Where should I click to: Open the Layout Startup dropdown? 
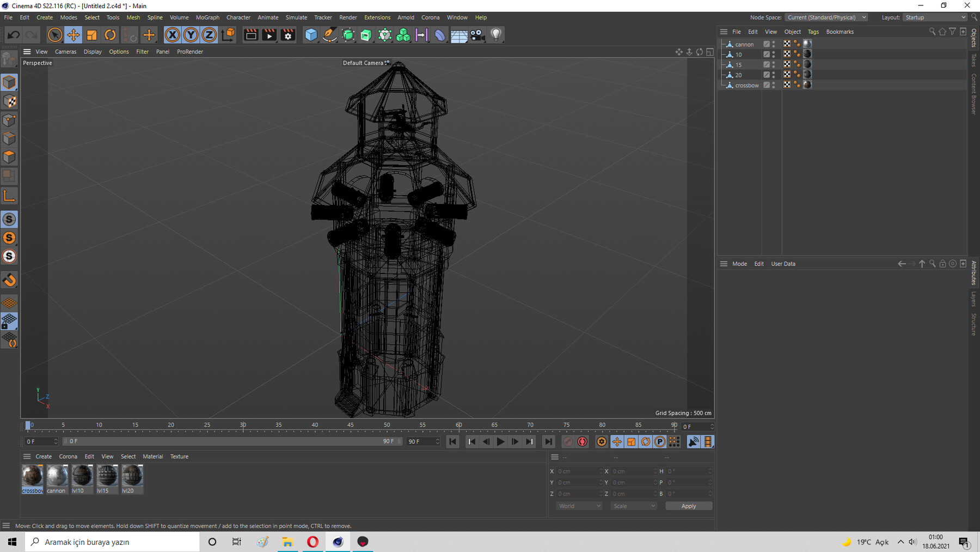click(x=935, y=17)
